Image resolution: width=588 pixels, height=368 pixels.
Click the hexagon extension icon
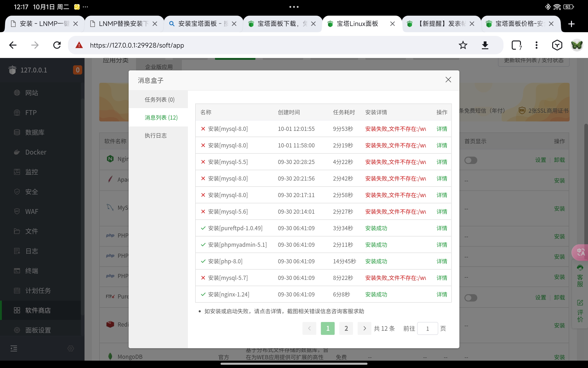pos(557,45)
